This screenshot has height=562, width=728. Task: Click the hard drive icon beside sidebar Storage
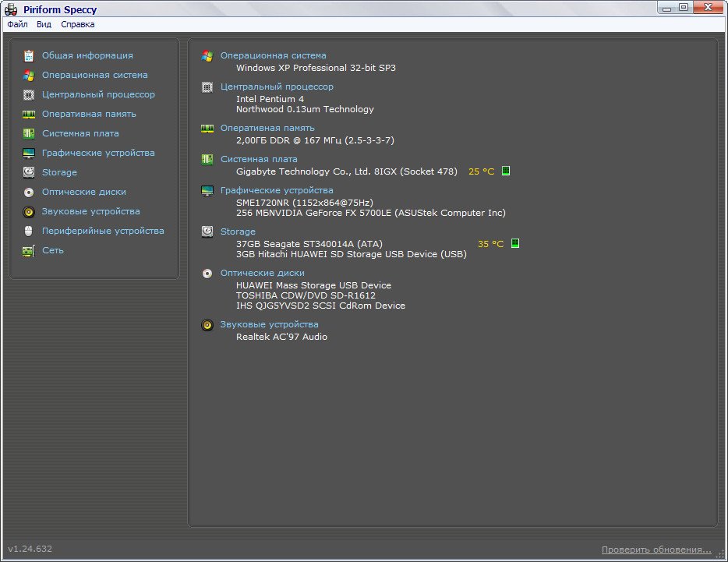coord(29,172)
